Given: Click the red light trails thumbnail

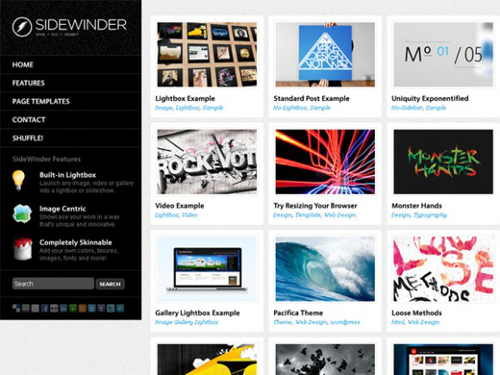Looking at the screenshot, I should coord(325,162).
